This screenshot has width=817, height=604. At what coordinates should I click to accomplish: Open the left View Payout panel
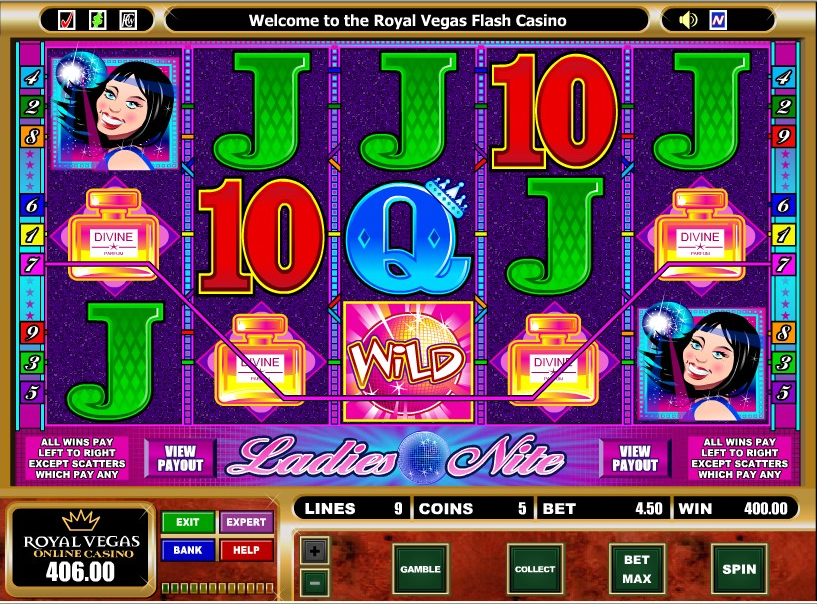tap(180, 458)
